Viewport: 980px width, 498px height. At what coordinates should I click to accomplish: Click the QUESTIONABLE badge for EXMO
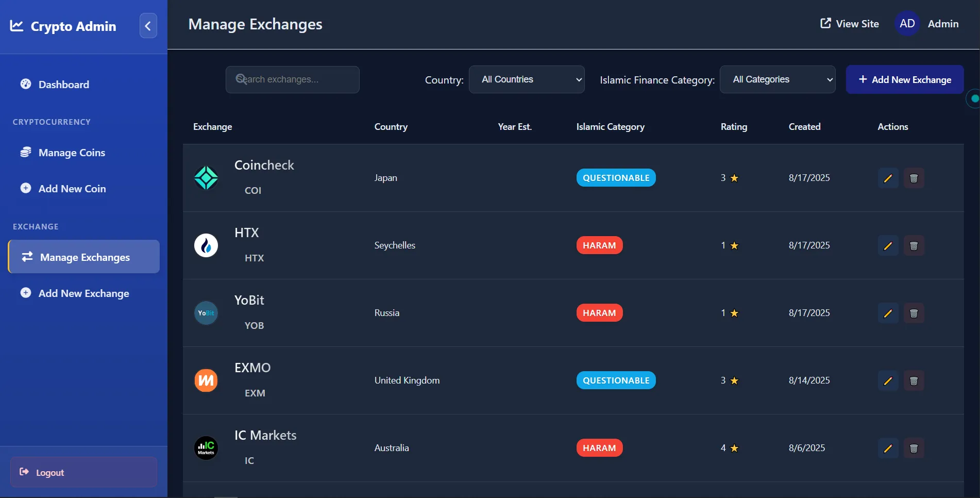(616, 380)
